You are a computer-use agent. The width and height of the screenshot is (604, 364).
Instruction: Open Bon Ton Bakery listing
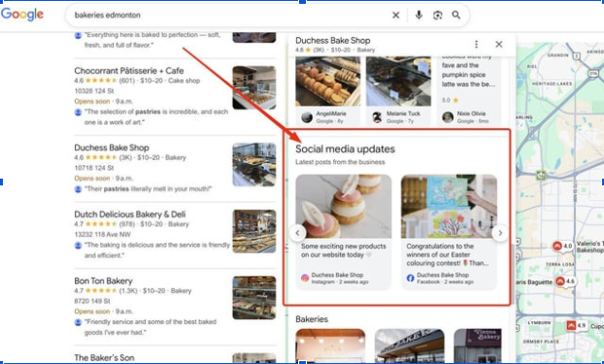pos(103,281)
